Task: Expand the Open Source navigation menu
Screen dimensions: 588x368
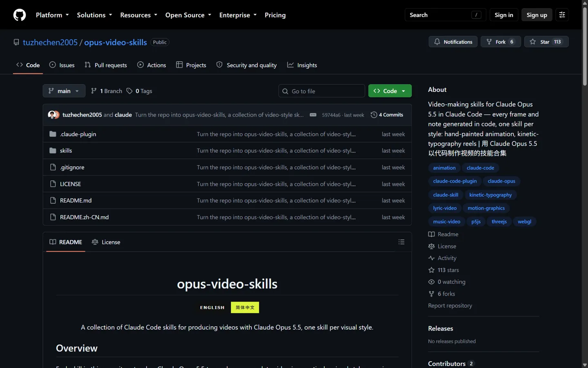Action: pos(188,15)
